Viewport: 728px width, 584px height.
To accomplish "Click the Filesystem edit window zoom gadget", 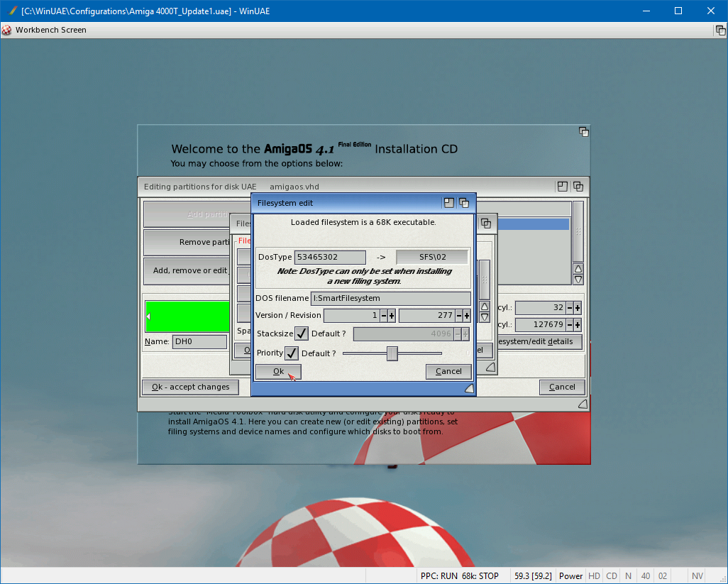I will point(448,203).
